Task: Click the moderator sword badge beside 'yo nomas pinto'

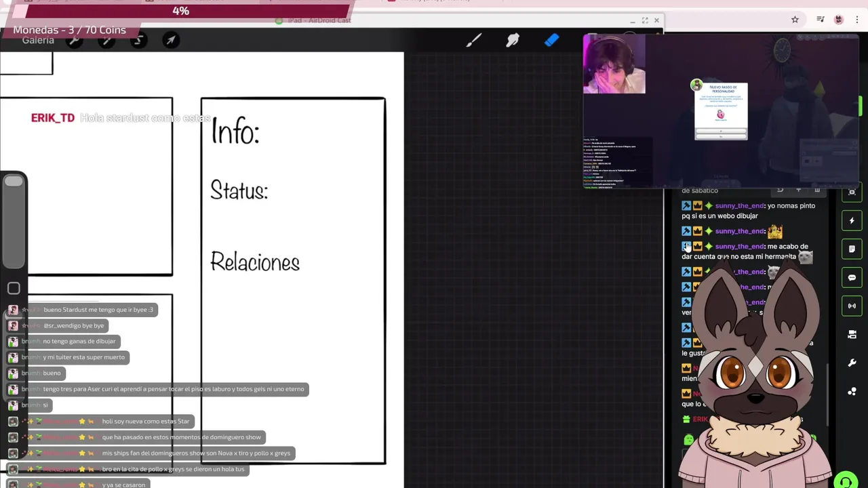Action: (686, 206)
